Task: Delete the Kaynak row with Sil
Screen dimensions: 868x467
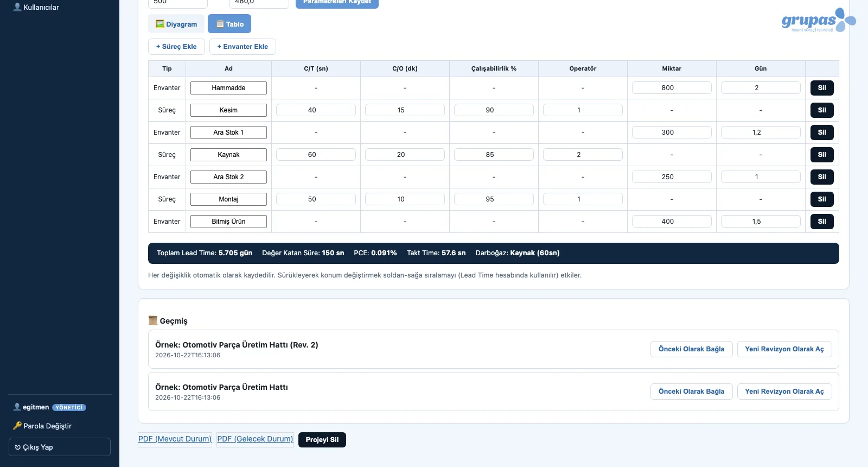Action: 822,155
